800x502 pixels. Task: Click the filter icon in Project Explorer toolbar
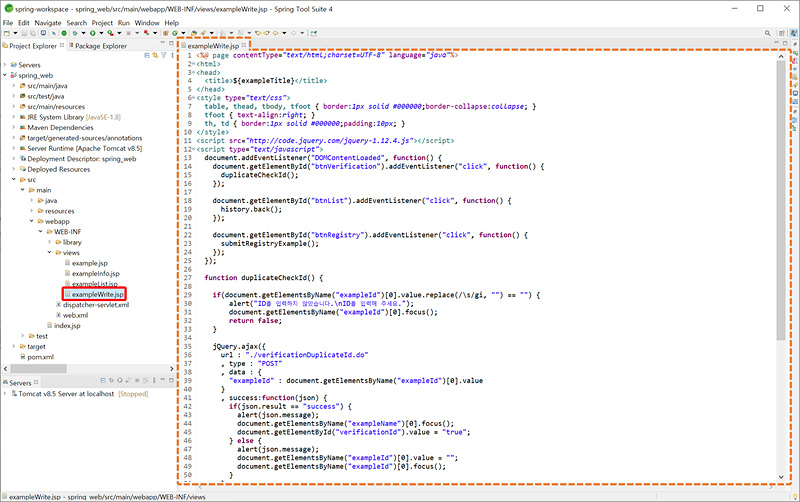point(164,55)
